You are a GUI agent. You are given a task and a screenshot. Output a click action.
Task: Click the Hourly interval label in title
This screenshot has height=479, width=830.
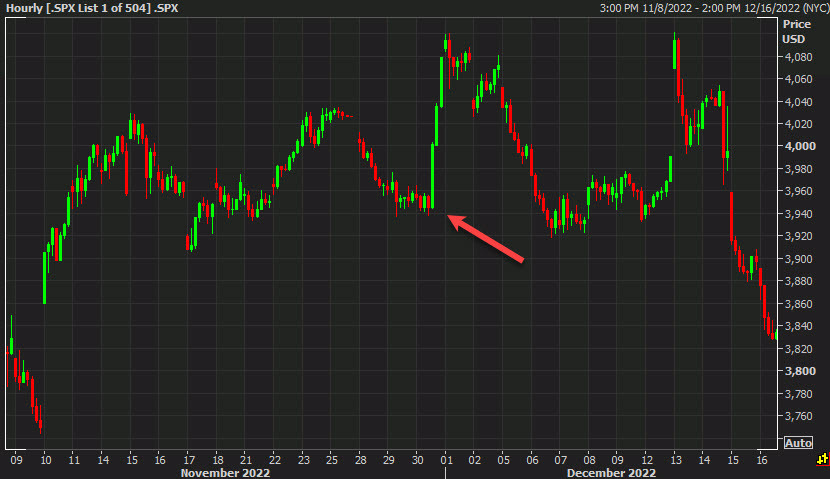point(24,9)
